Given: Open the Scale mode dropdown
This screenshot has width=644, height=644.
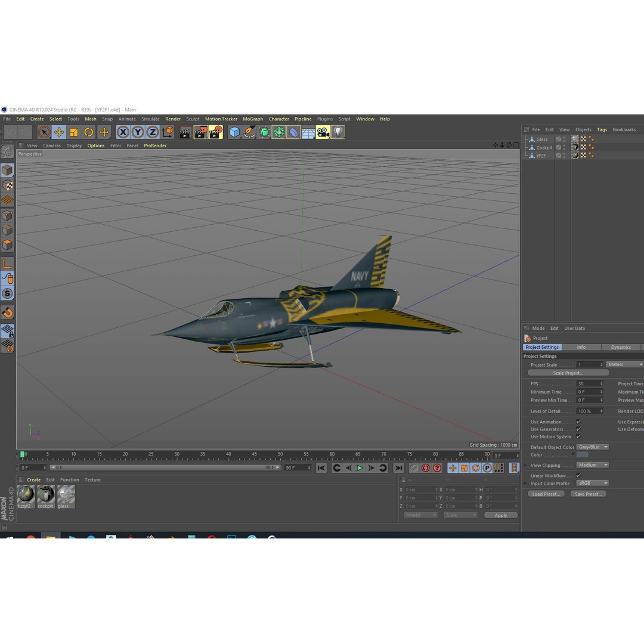Looking at the screenshot, I should tap(460, 515).
